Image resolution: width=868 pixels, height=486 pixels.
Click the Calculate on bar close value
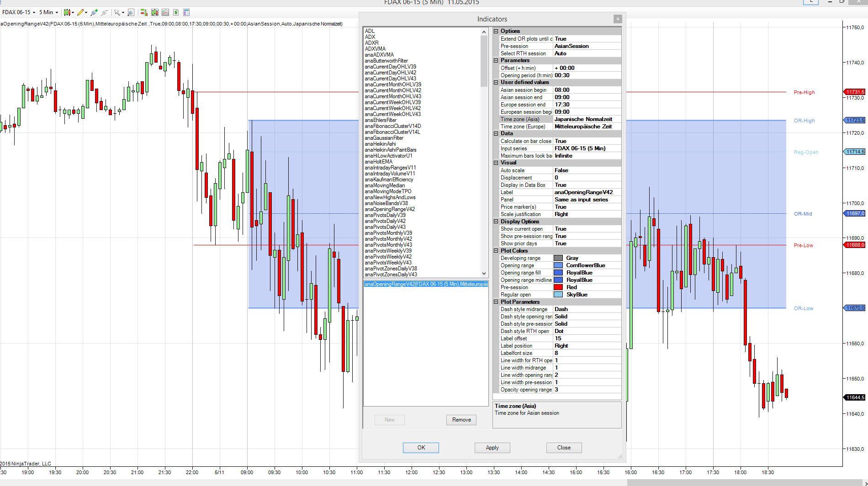tap(587, 141)
